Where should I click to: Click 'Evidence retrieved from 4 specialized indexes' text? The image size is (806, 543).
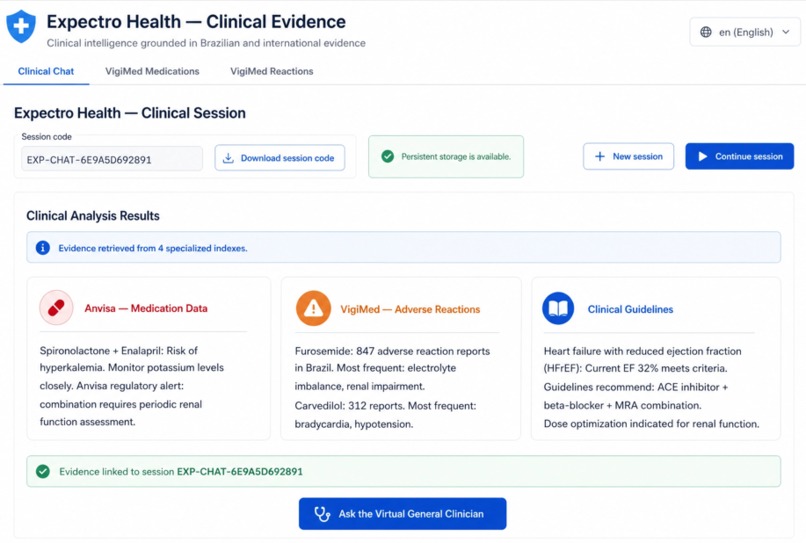153,248
